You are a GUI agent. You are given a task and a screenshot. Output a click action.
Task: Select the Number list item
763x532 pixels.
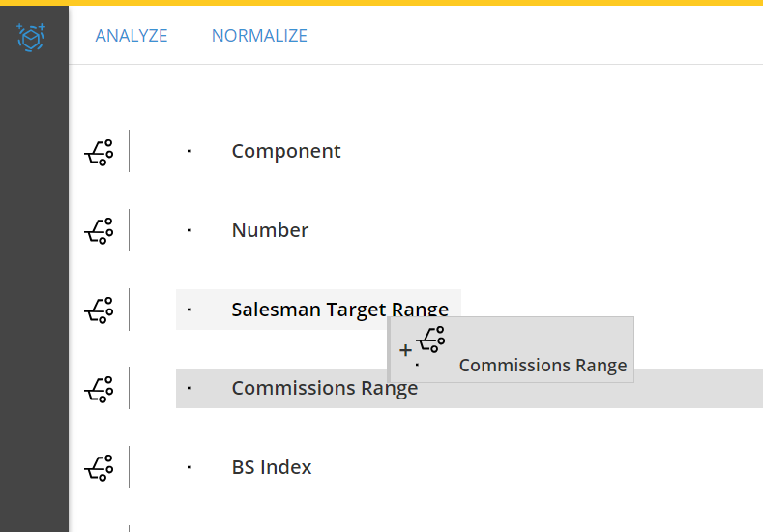270,230
